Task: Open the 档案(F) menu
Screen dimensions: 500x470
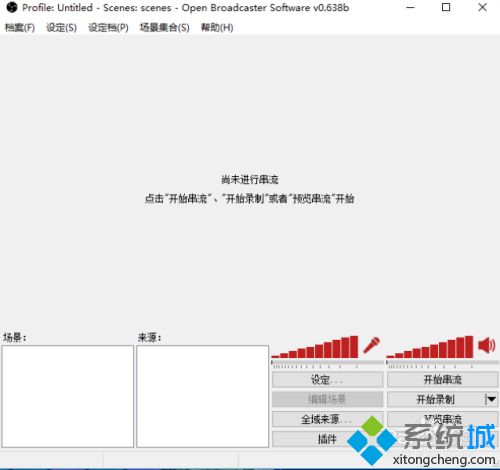Action: coord(20,28)
